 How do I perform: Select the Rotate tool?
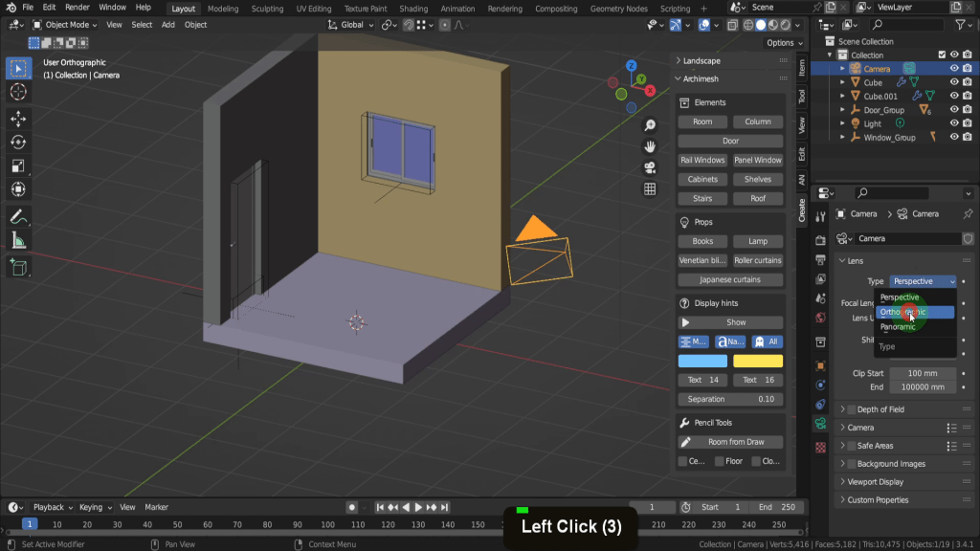18,142
